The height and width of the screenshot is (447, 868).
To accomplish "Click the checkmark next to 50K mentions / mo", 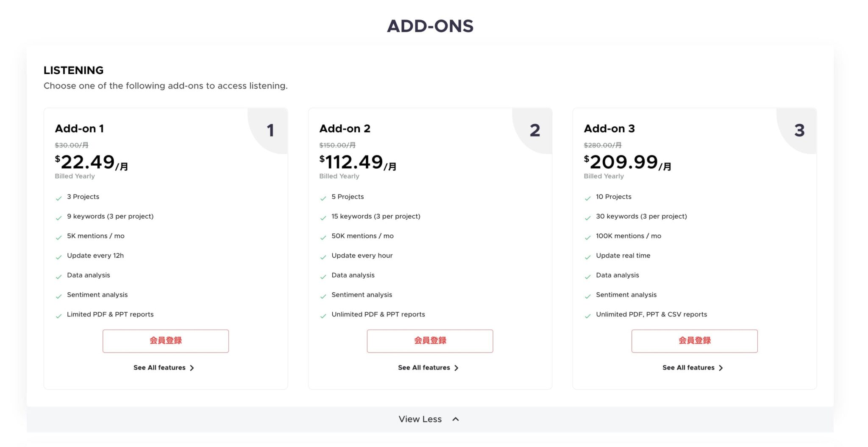I will 323,237.
